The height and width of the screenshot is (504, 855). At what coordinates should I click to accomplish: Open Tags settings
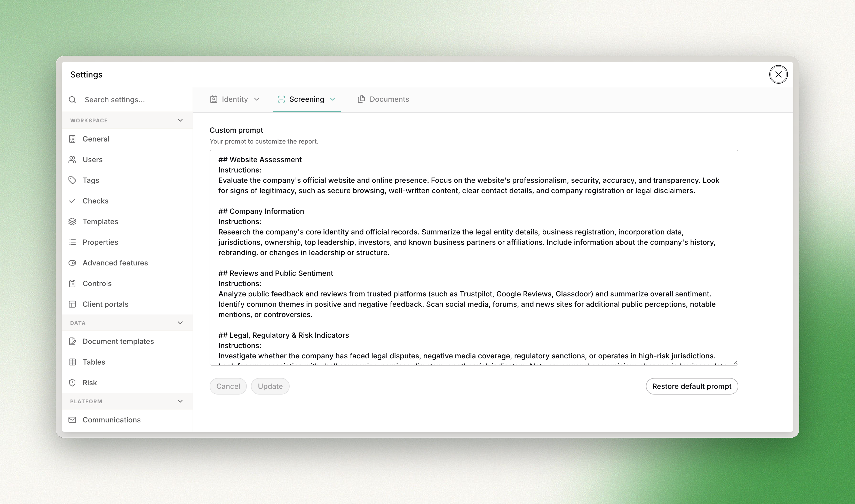(127, 180)
